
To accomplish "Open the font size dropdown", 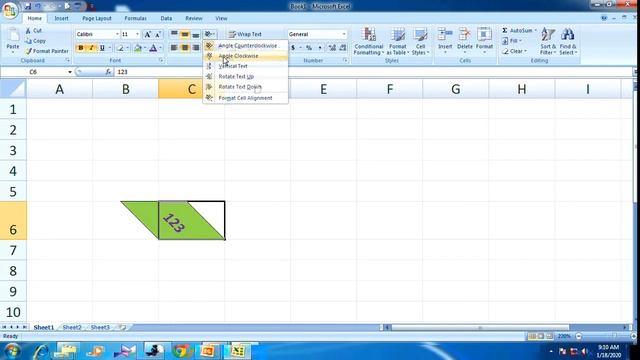I will pyautogui.click(x=137, y=34).
